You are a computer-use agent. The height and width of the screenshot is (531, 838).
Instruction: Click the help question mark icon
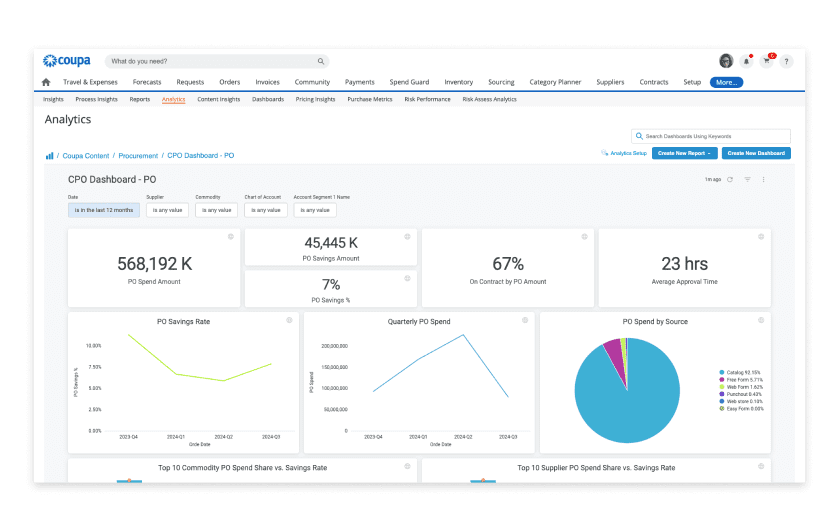click(786, 62)
